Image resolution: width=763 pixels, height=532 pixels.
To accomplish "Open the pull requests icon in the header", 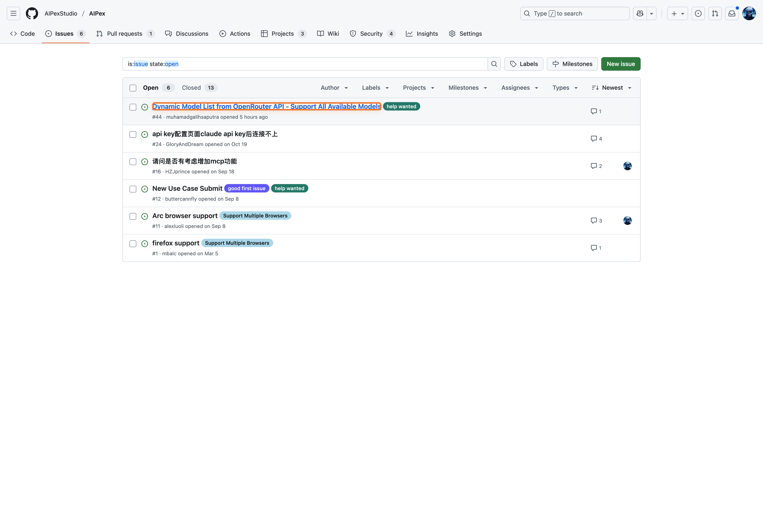I will tap(715, 13).
